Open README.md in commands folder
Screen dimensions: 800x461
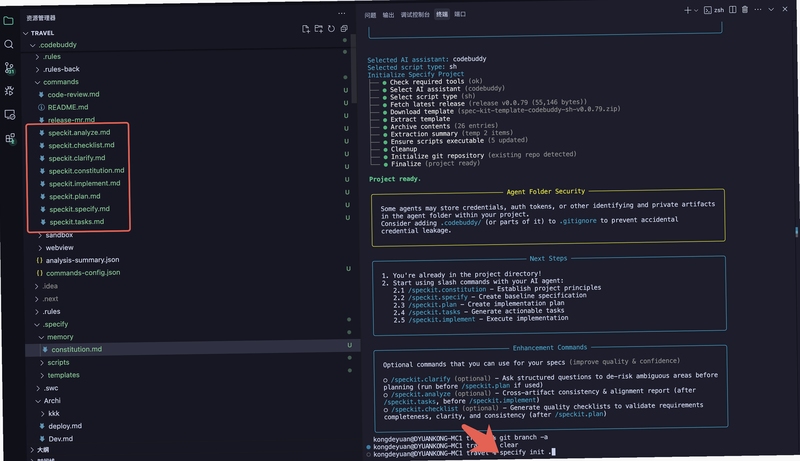point(68,108)
